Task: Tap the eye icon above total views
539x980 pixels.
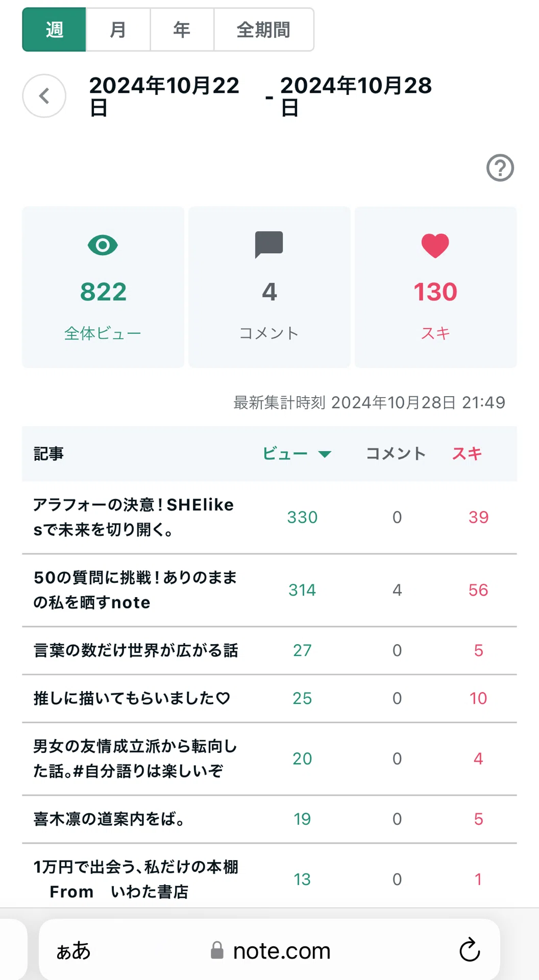Action: (103, 246)
